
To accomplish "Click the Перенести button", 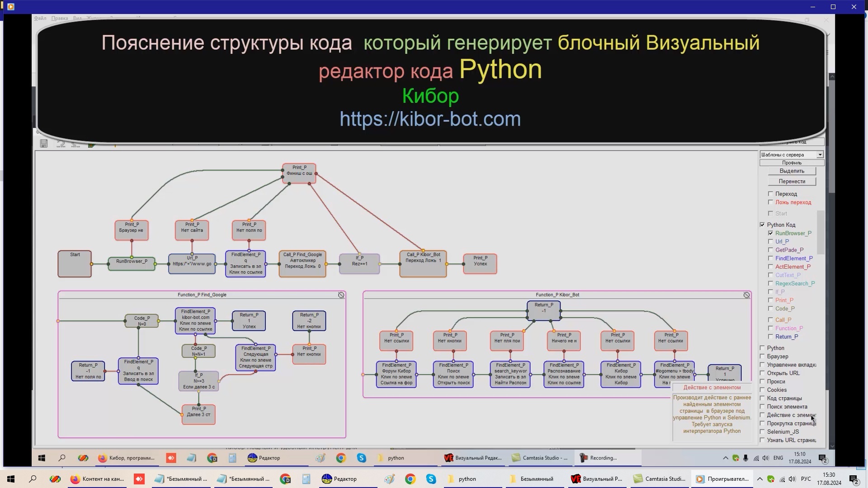I will click(x=792, y=181).
